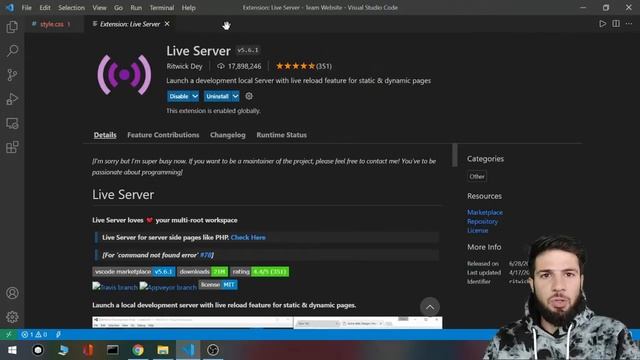Open the Selection menu
The image size is (640, 360).
click(71, 8)
